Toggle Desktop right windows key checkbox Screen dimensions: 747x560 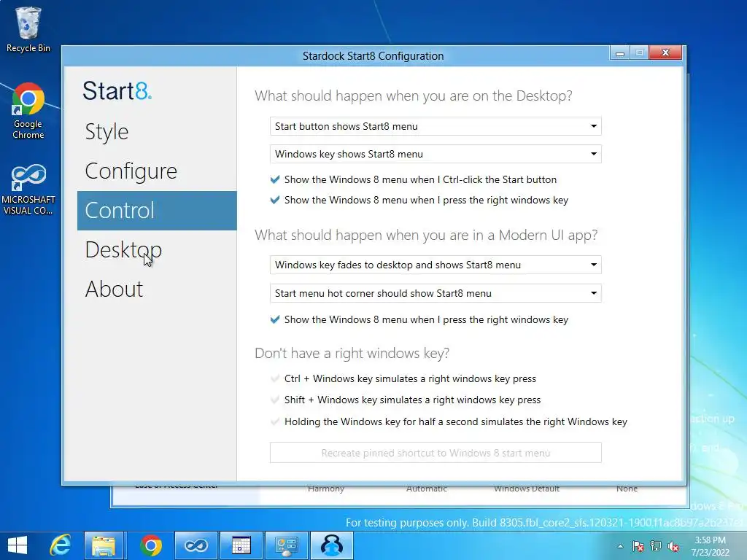click(x=275, y=200)
